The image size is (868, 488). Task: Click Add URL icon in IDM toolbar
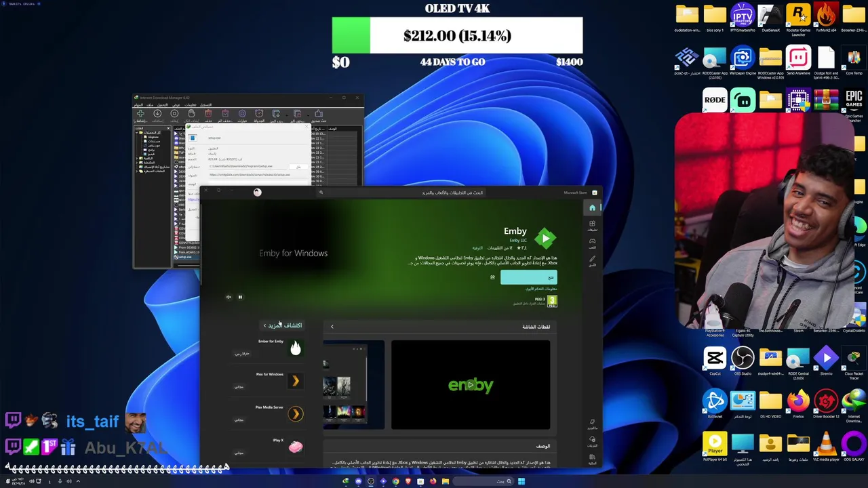pyautogui.click(x=140, y=113)
